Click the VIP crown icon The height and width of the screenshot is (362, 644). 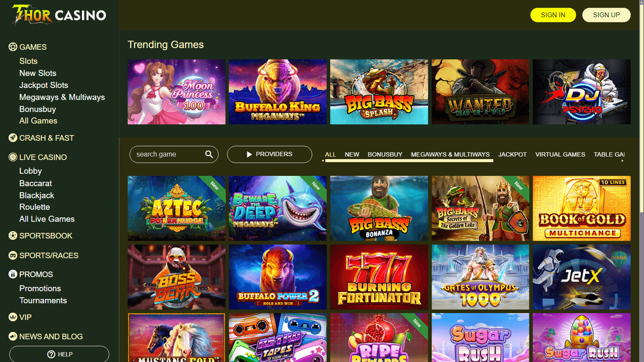point(13,317)
